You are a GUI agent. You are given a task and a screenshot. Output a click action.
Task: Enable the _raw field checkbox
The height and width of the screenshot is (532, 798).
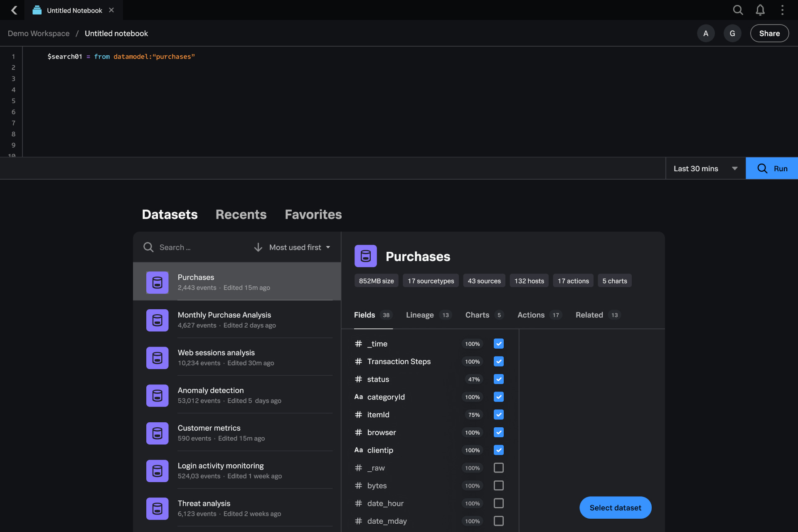click(498, 468)
